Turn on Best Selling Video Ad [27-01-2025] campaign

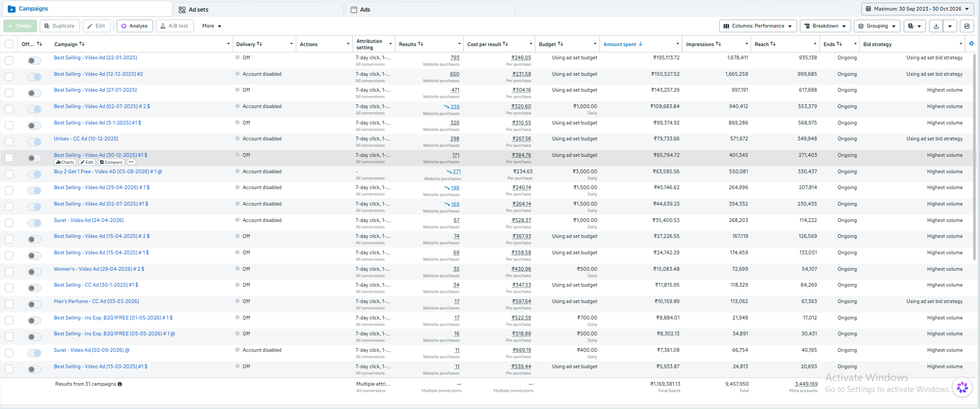34,93
